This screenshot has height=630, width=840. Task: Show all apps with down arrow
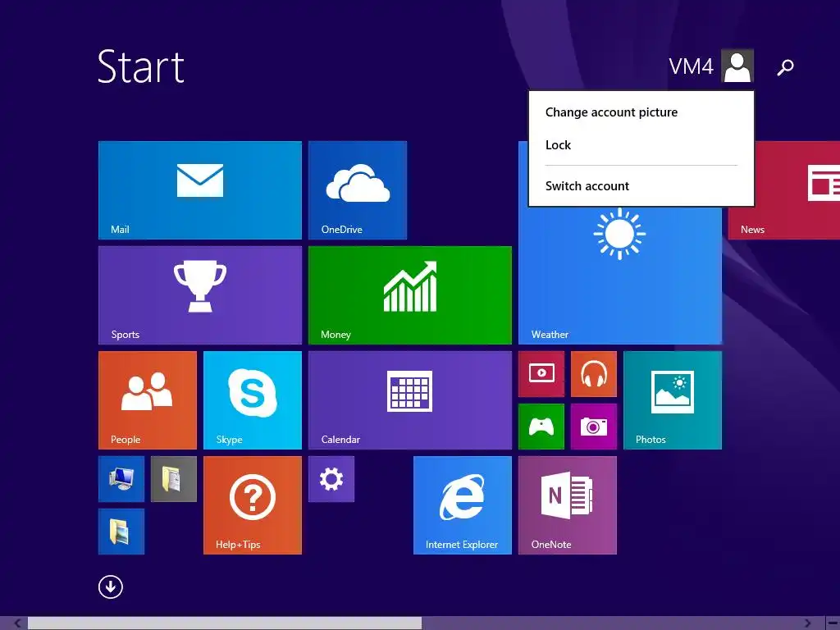point(111,587)
